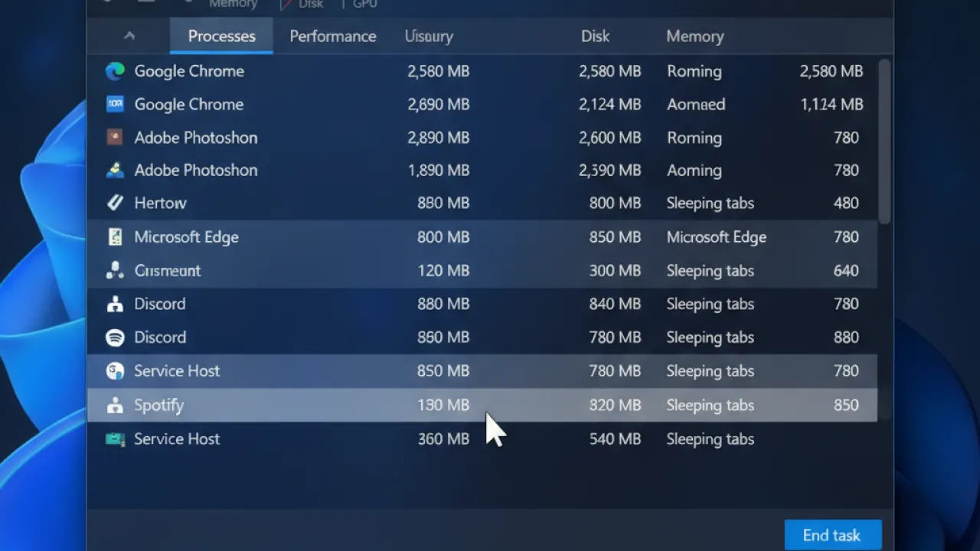Viewport: 980px width, 551px height.
Task: Click the Microsoft Edge text in Memory column
Action: pos(716,237)
